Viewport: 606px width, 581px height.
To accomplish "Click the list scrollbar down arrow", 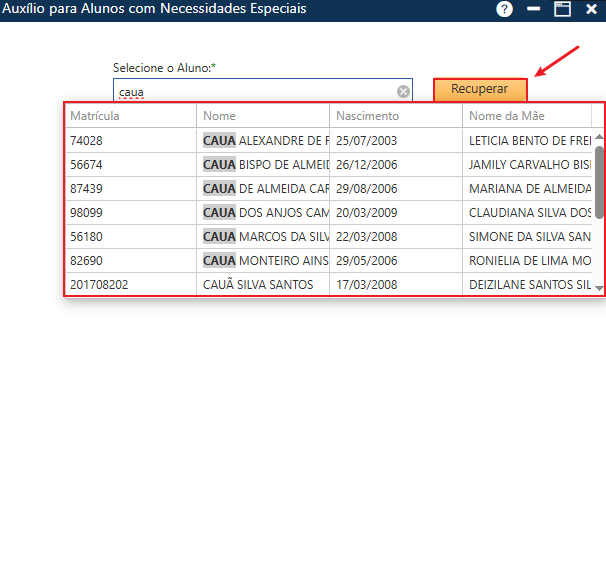I will click(599, 288).
